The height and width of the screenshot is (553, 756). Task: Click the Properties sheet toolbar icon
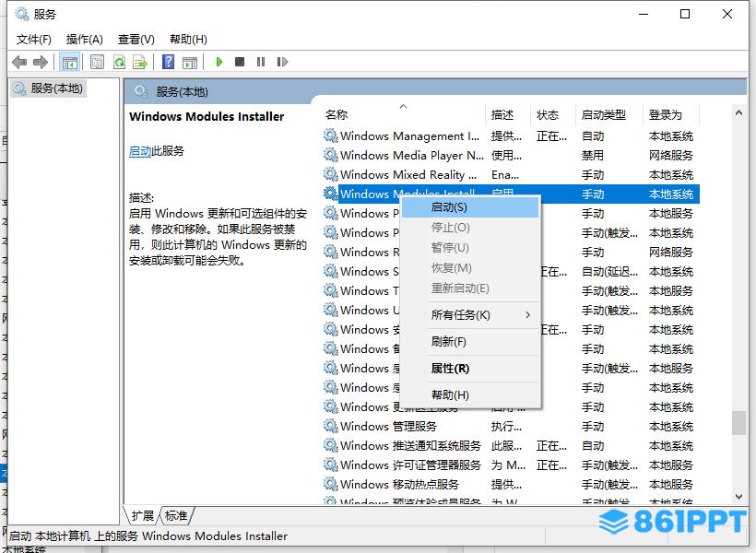pyautogui.click(x=98, y=62)
